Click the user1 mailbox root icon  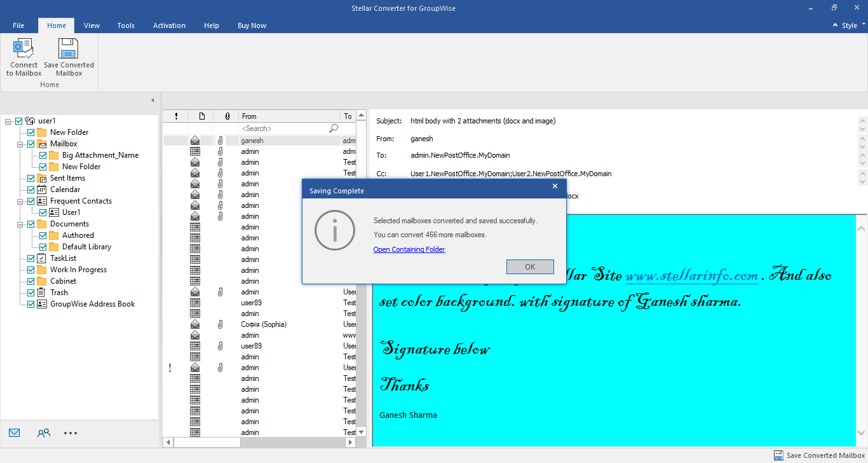(30, 121)
